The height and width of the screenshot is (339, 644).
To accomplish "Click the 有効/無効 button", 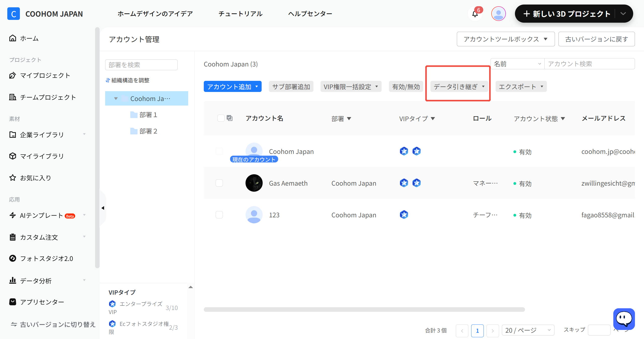I will [x=406, y=87].
